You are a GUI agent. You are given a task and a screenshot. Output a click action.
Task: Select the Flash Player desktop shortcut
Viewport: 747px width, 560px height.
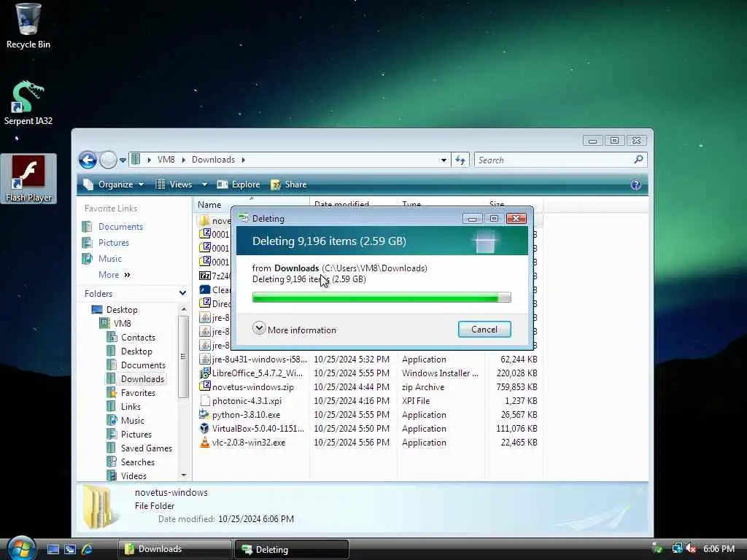click(x=28, y=179)
